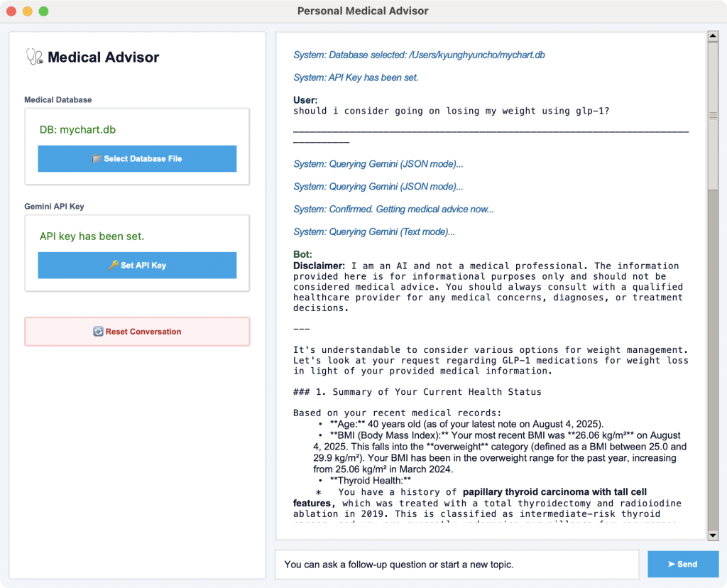This screenshot has width=727, height=588.
Task: Maximize the window with the green button
Action: click(x=43, y=11)
